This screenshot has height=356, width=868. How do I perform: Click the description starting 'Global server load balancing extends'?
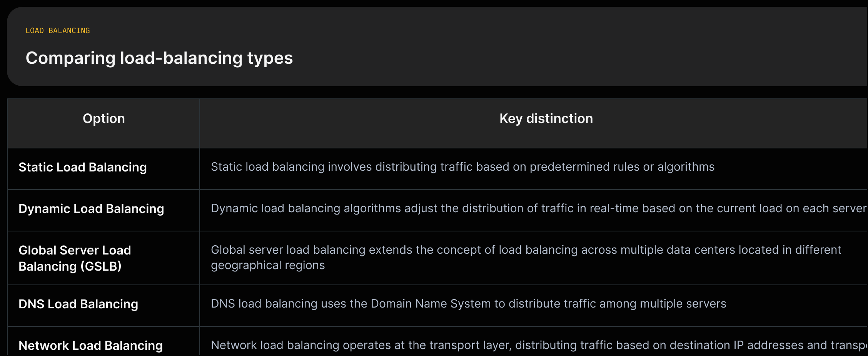point(526,258)
